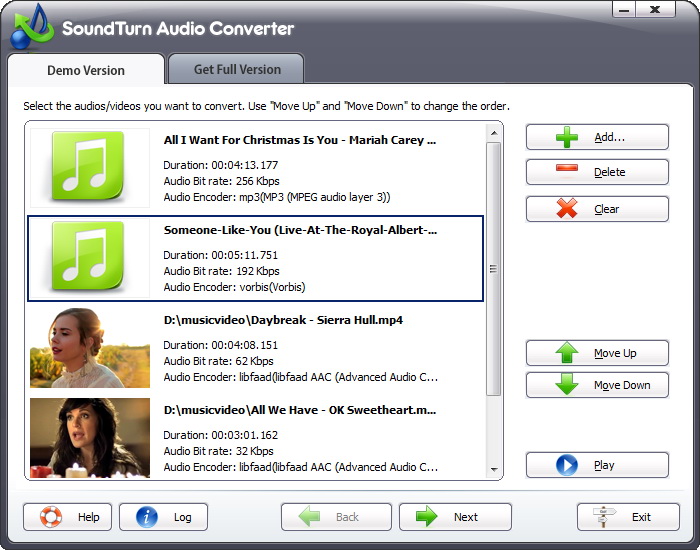This screenshot has height=550, width=700.
Task: Click title 'D:\musicvideo\Daybreak - Sierra Hull.mp4'
Action: tap(283, 320)
